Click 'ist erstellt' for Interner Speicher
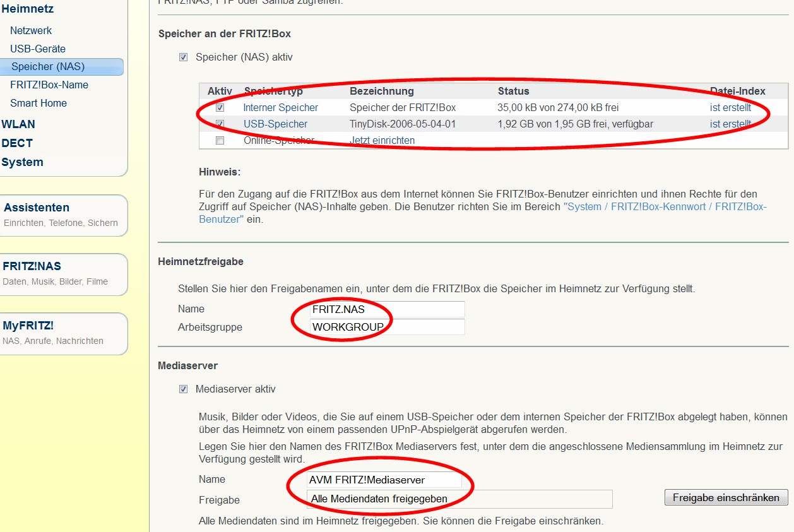The height and width of the screenshot is (532, 794). coord(730,108)
